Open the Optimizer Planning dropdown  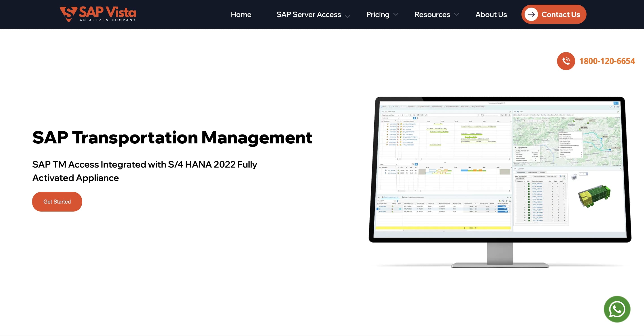[438, 107]
